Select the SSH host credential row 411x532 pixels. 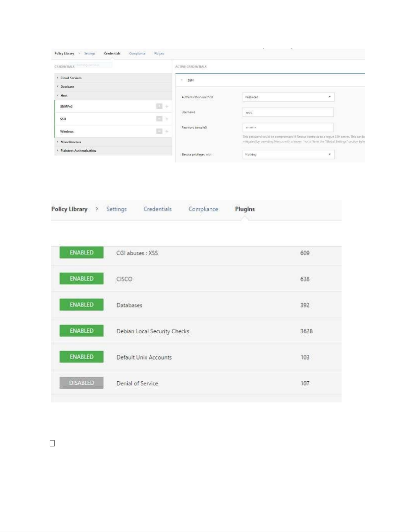click(x=113, y=119)
